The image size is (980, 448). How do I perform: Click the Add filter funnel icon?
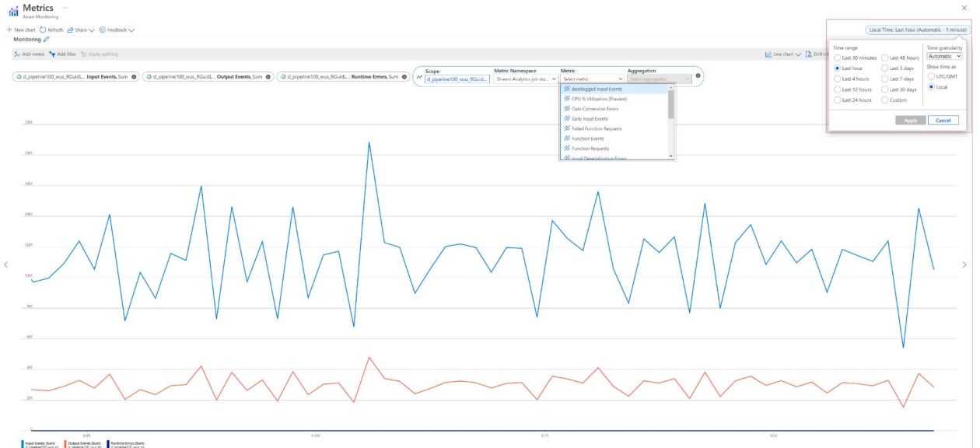(52, 54)
